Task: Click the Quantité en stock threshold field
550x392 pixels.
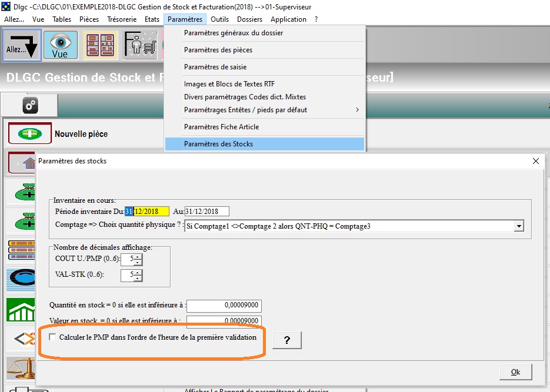Action: pos(224,306)
